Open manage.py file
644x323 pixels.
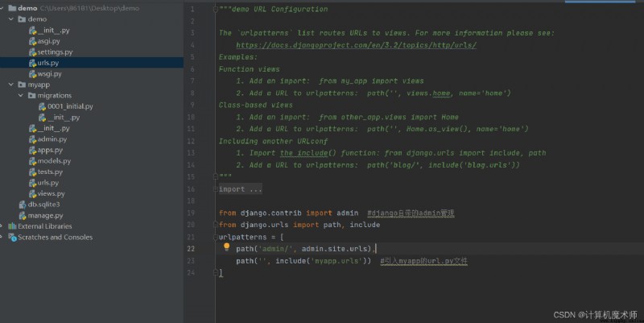[x=45, y=215]
